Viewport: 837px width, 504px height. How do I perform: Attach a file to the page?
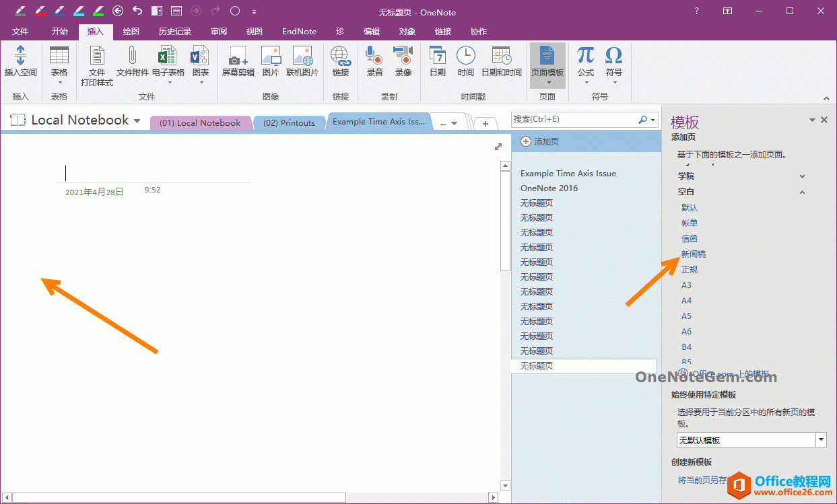pos(132,64)
